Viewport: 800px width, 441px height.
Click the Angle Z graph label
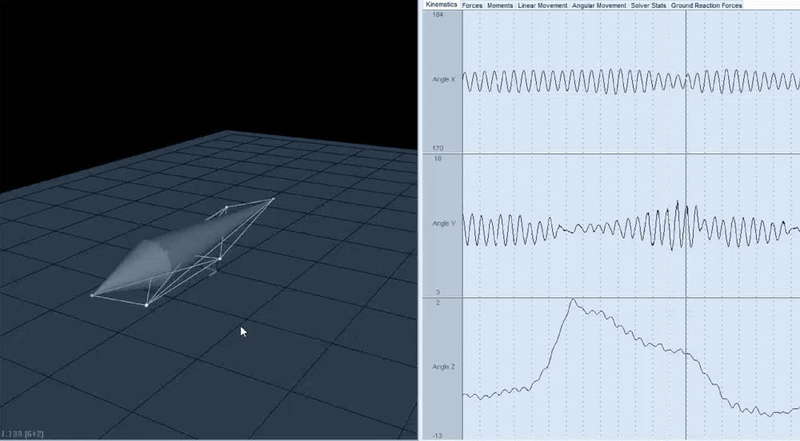[x=443, y=367]
